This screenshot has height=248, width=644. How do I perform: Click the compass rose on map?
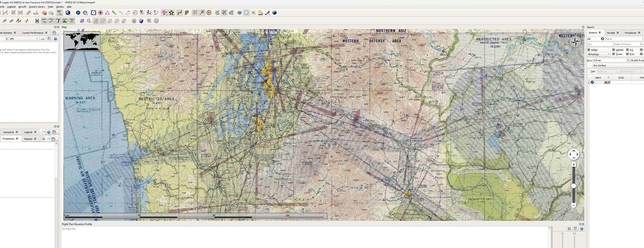[x=575, y=42]
